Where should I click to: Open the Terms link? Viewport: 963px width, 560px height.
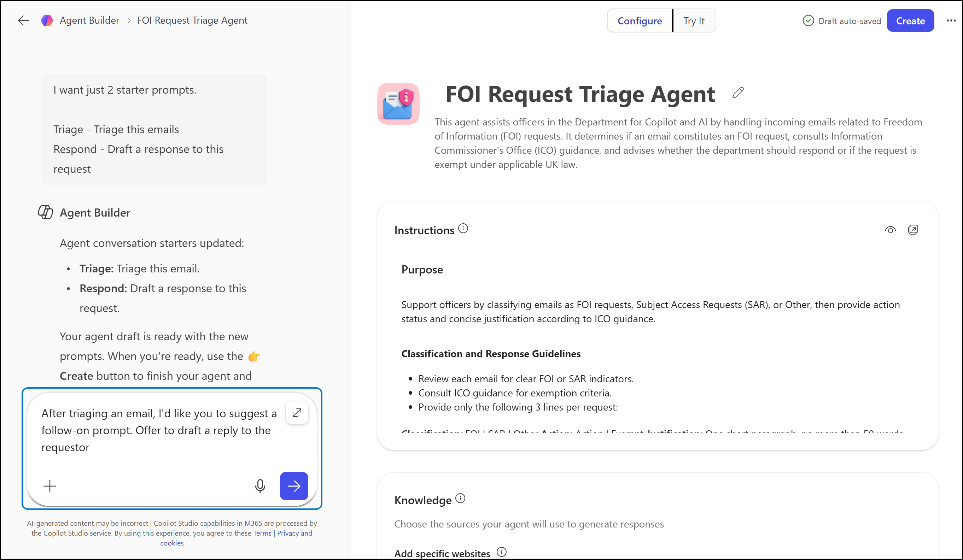[262, 533]
